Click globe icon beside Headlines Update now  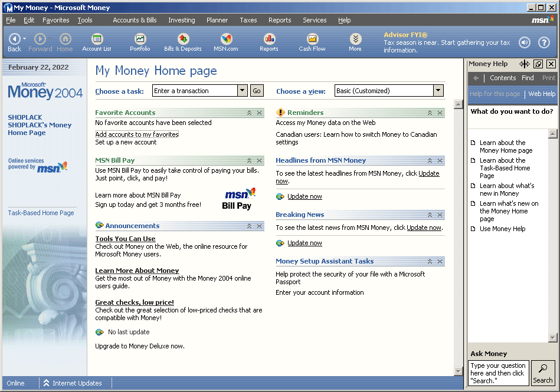[280, 196]
